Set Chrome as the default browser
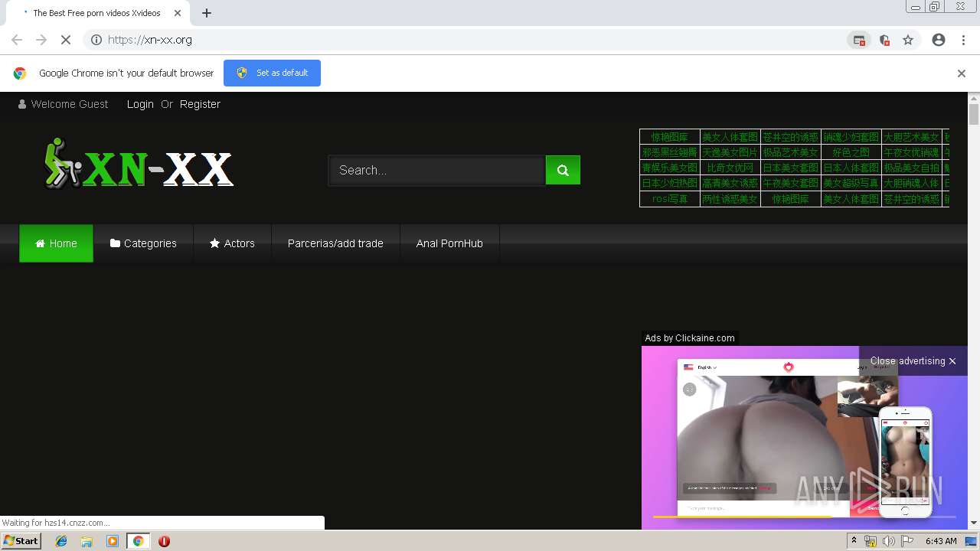Screen dimensions: 980x551 coord(272,73)
